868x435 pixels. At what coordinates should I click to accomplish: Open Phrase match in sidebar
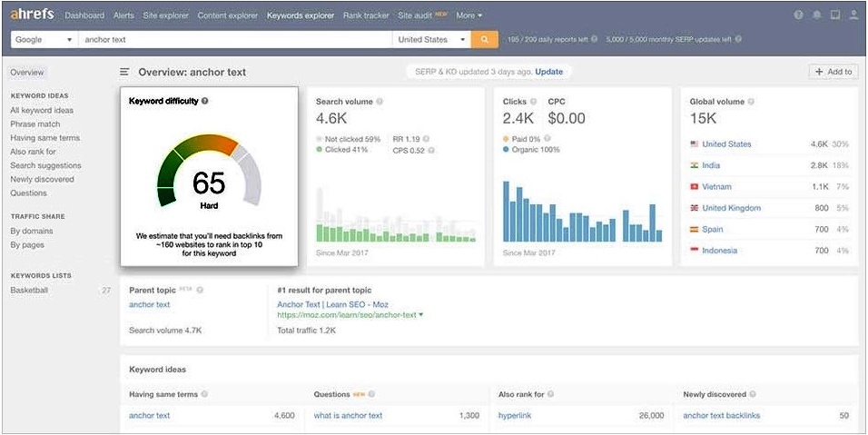tap(35, 124)
